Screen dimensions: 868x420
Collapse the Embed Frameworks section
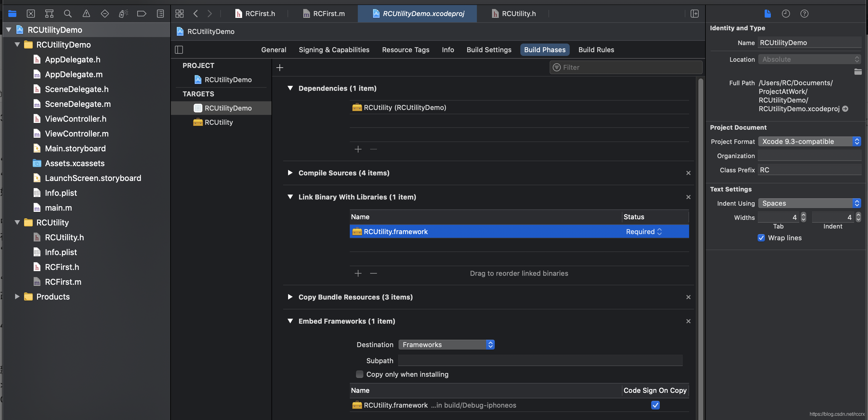(x=290, y=321)
